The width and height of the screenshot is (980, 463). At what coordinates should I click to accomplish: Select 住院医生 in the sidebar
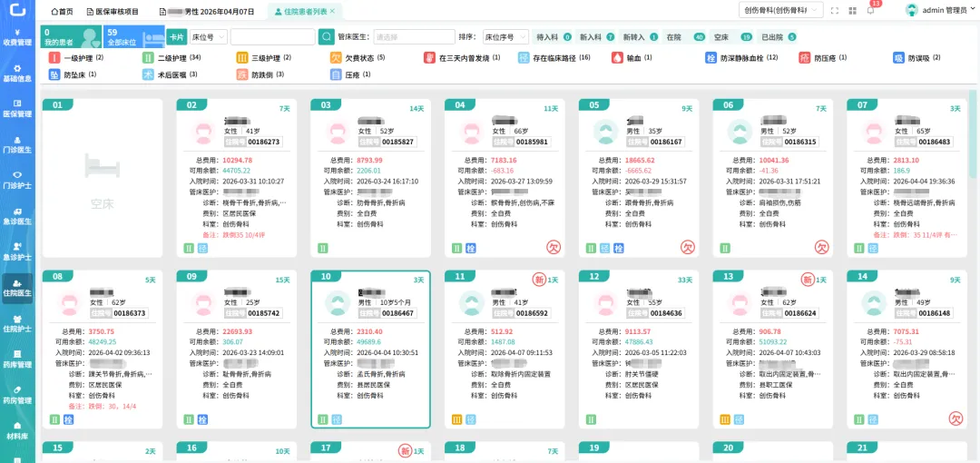tap(17, 288)
